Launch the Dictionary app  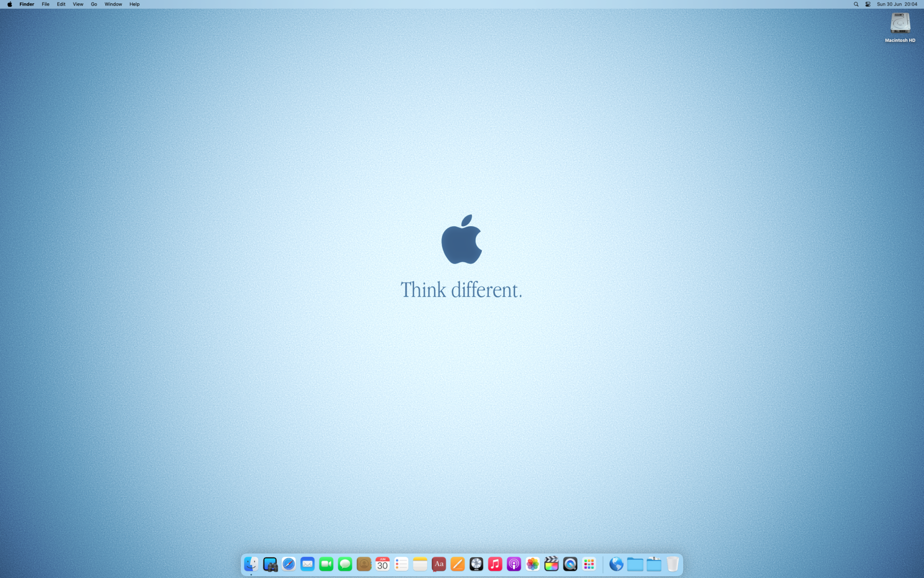[x=439, y=564]
